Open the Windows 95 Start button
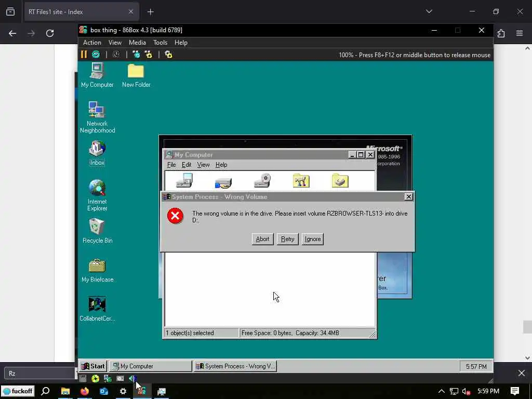The width and height of the screenshot is (532, 399). point(93,366)
